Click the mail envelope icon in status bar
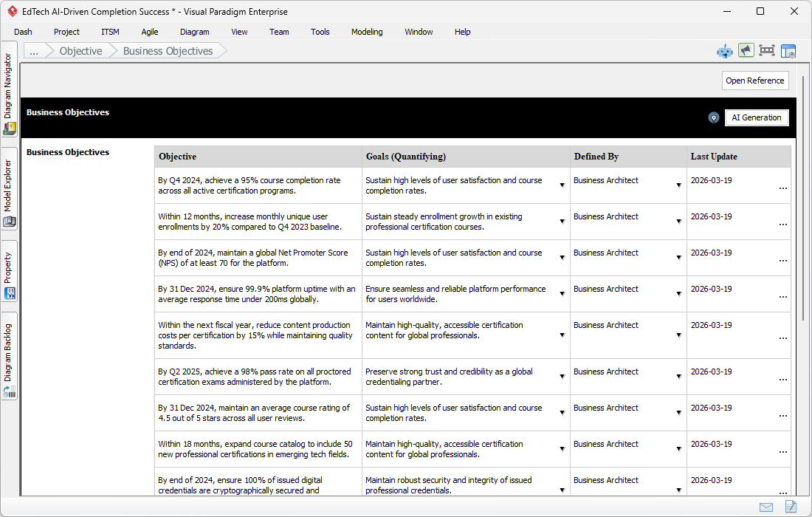 point(766,507)
